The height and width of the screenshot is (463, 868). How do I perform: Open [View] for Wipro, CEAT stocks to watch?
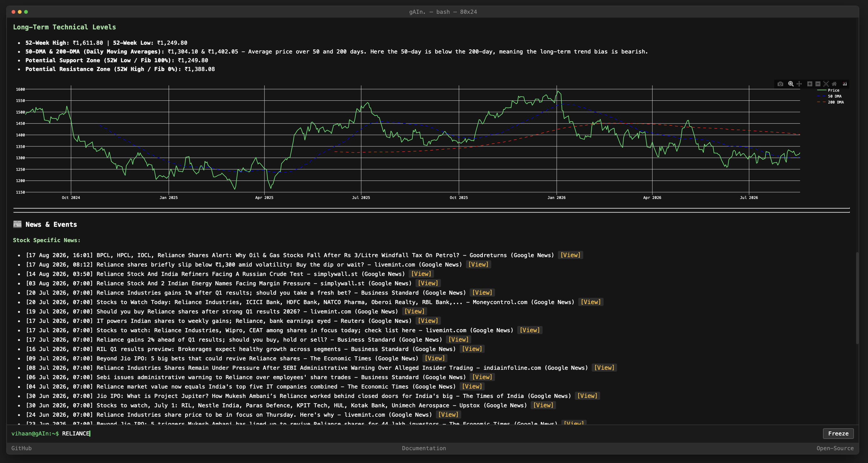(529, 330)
